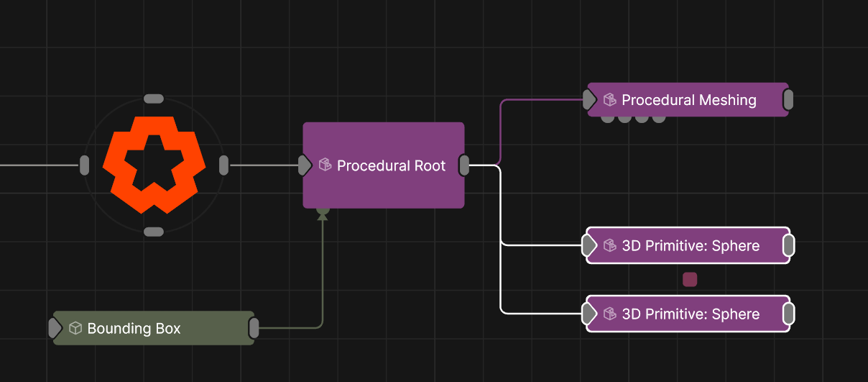868x382 pixels.
Task: Click the Bounding Box cube icon
Action: tap(75, 329)
